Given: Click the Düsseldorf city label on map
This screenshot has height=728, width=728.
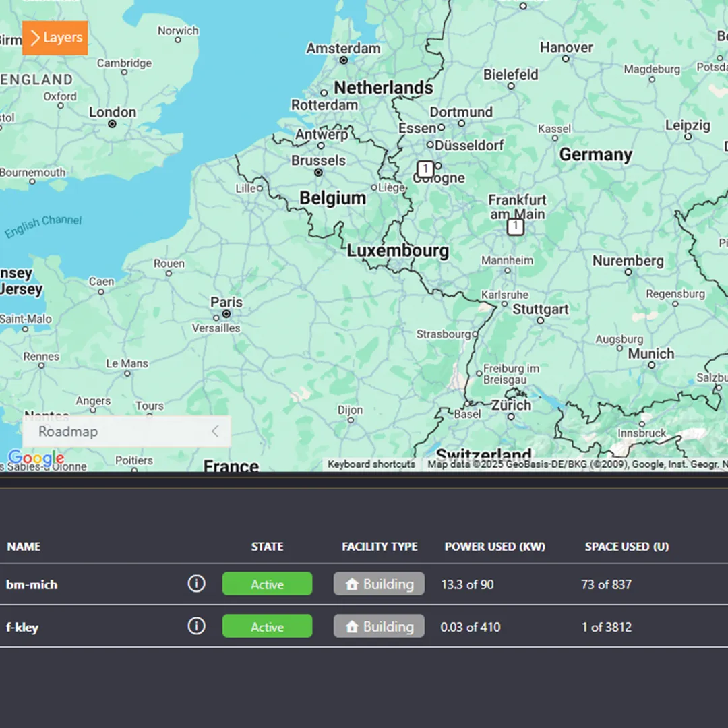Looking at the screenshot, I should [x=469, y=146].
